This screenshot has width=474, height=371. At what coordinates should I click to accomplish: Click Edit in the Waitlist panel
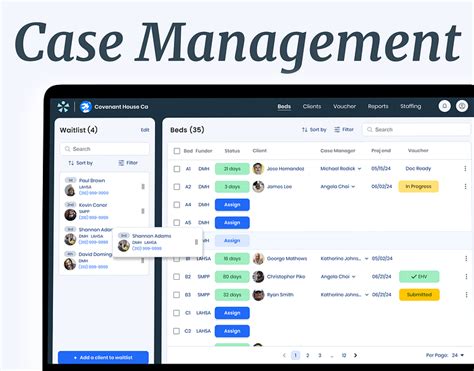coord(145,130)
